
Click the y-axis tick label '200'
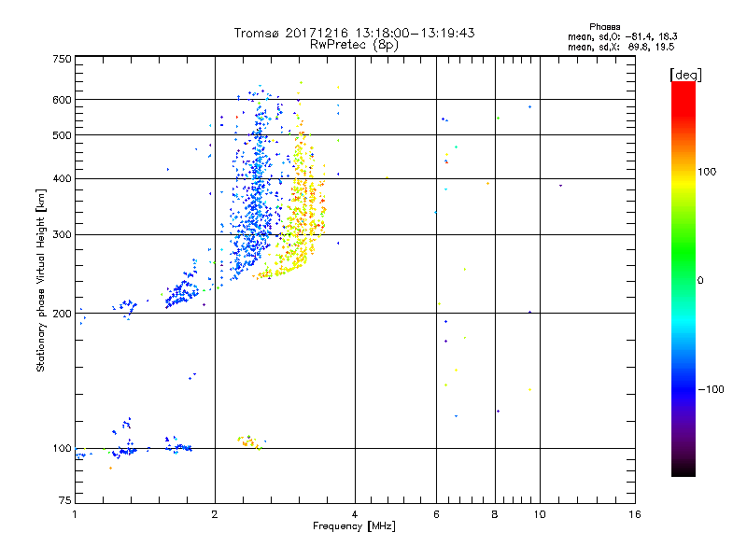(x=62, y=314)
